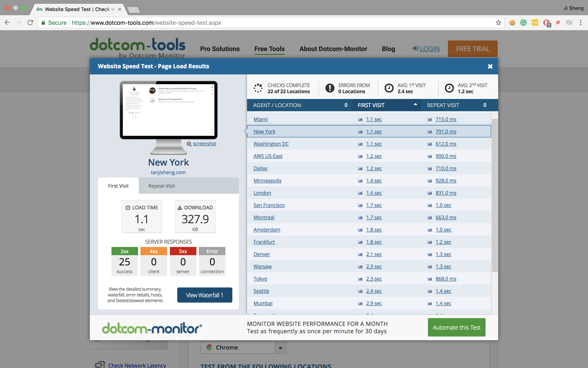Switch to the Repeat Visit tab
The image size is (588, 368).
[x=161, y=186]
